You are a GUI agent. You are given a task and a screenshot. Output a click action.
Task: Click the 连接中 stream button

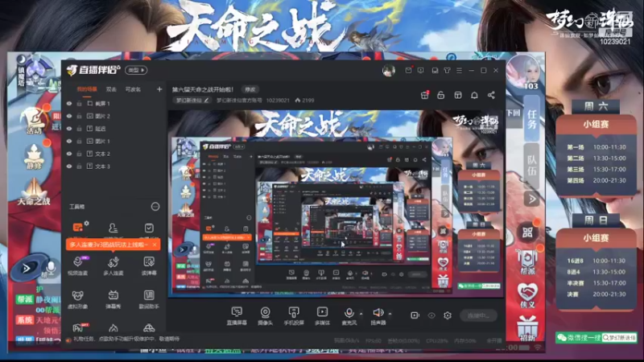point(478,315)
